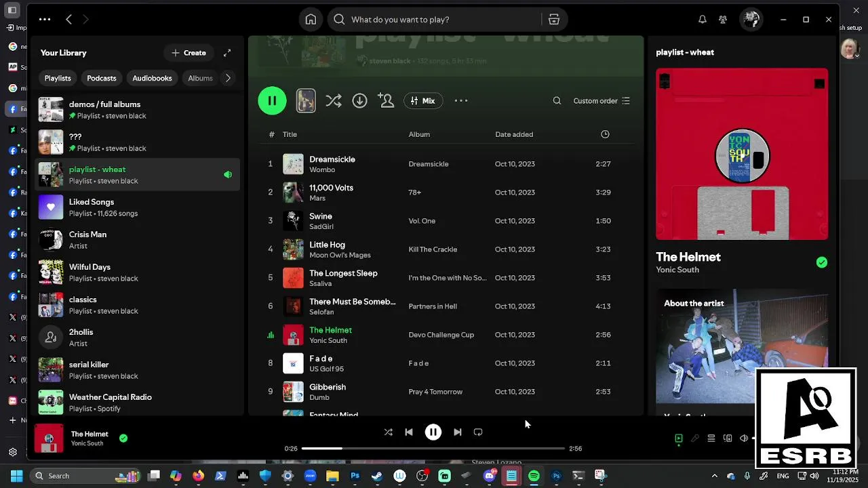The height and width of the screenshot is (488, 868).
Task: Toggle Smart Shuffle in the playlist header
Action: [x=333, y=101]
